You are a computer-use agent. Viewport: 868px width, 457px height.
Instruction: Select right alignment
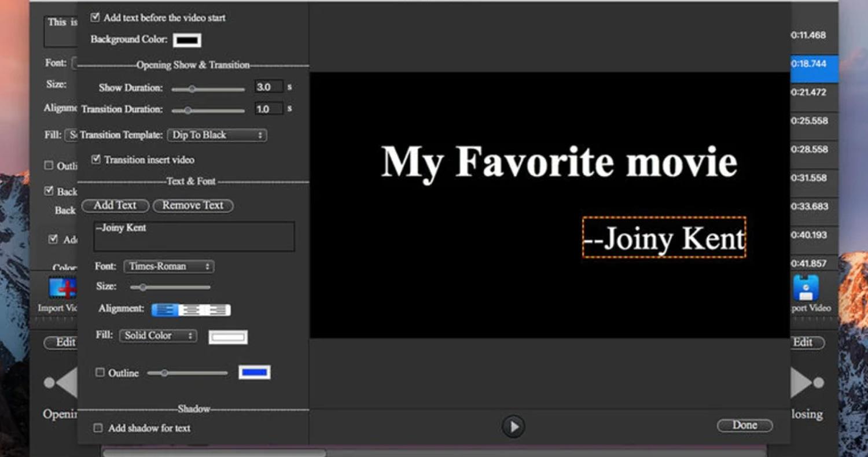[218, 311]
